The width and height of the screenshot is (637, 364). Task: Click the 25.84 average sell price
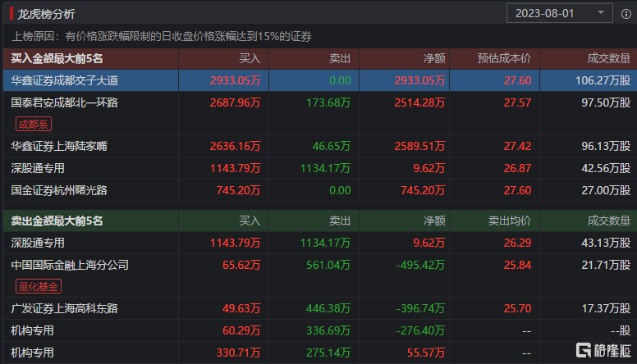[517, 265]
